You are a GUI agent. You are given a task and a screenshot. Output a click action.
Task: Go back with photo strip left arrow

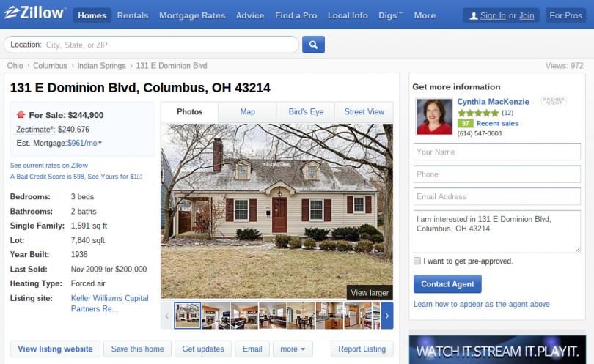click(166, 316)
